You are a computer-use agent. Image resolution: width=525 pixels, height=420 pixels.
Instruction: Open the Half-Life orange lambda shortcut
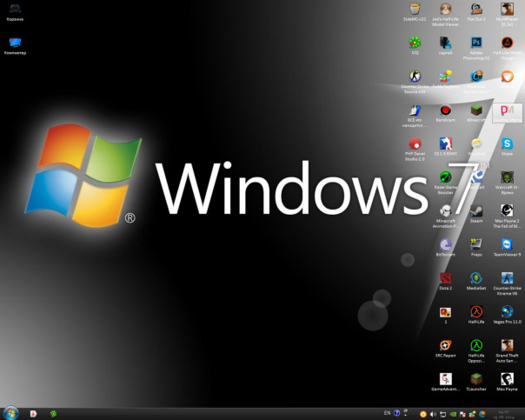[476, 315]
